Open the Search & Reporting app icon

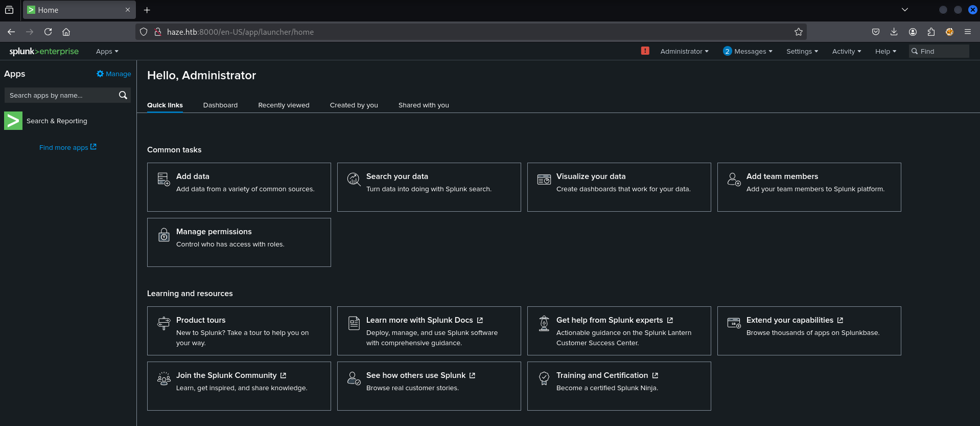(13, 121)
